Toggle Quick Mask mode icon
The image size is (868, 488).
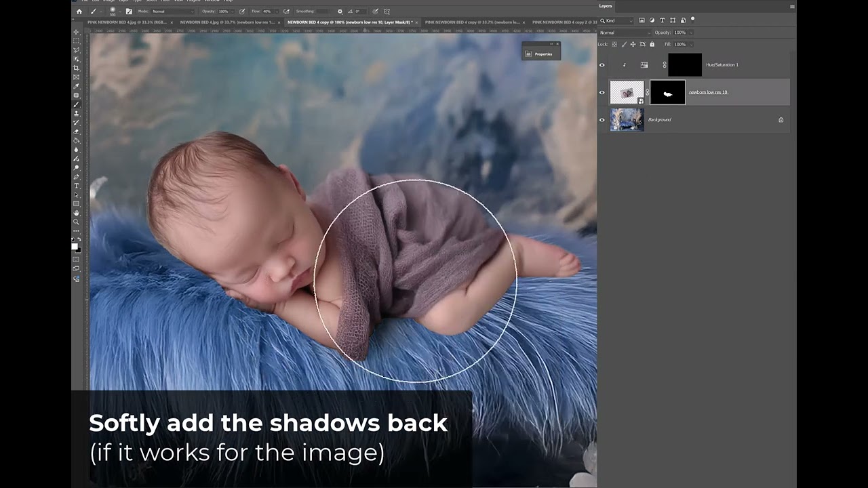pyautogui.click(x=76, y=259)
